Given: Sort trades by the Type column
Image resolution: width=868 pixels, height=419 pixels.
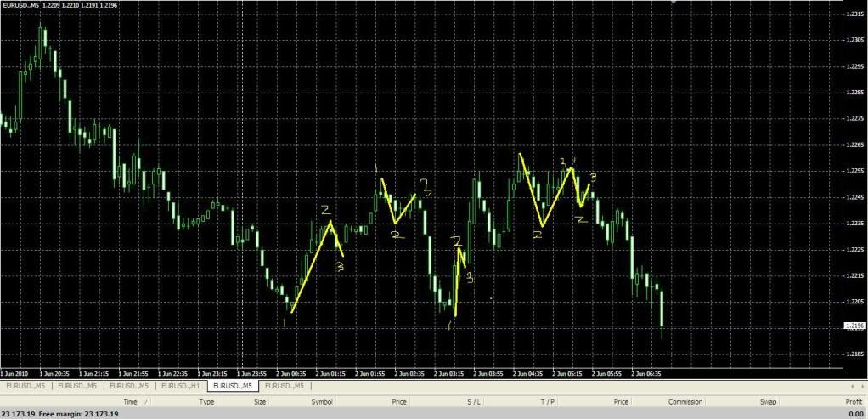Looking at the screenshot, I should click(x=206, y=401).
